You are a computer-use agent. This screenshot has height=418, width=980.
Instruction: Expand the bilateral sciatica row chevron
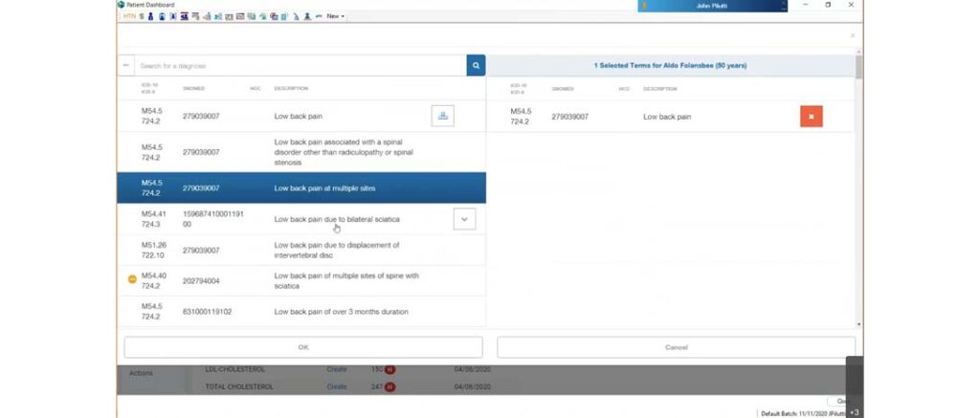click(464, 219)
